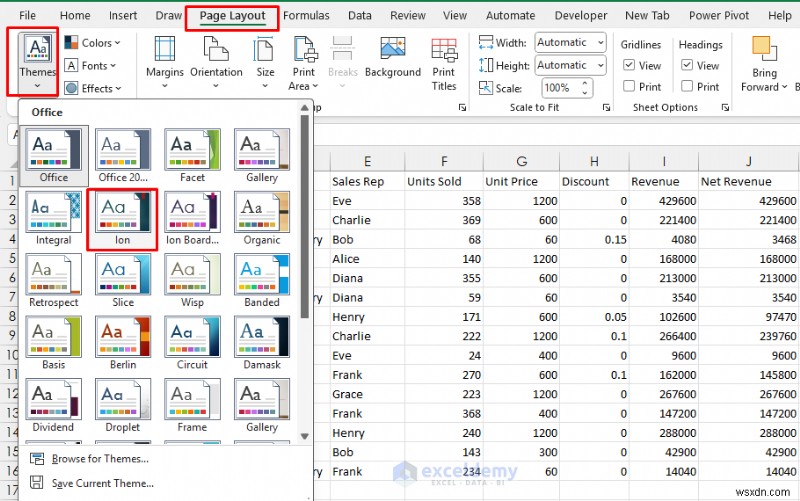Viewport: 800px width, 501px height.
Task: Open Sheet Options dialog launcher
Action: tap(725, 107)
